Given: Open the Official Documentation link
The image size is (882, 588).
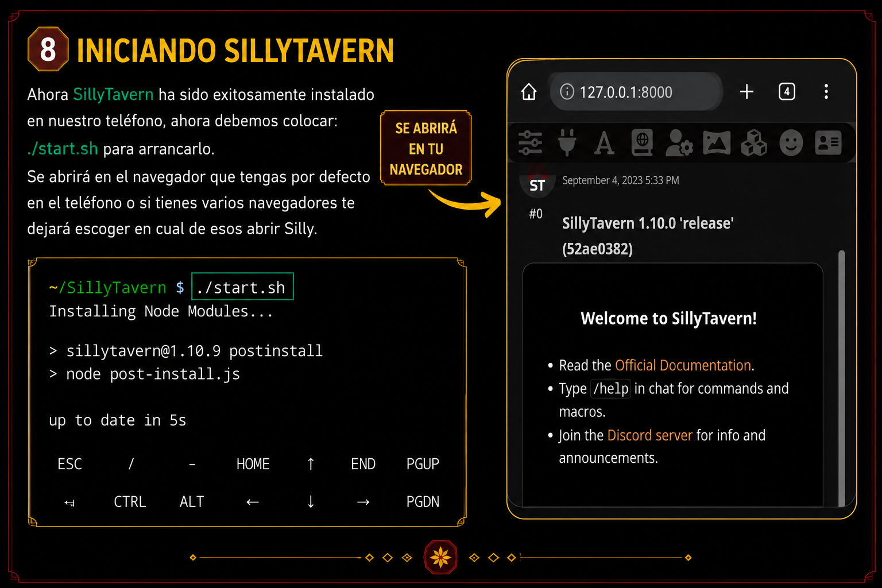Looking at the screenshot, I should [683, 365].
